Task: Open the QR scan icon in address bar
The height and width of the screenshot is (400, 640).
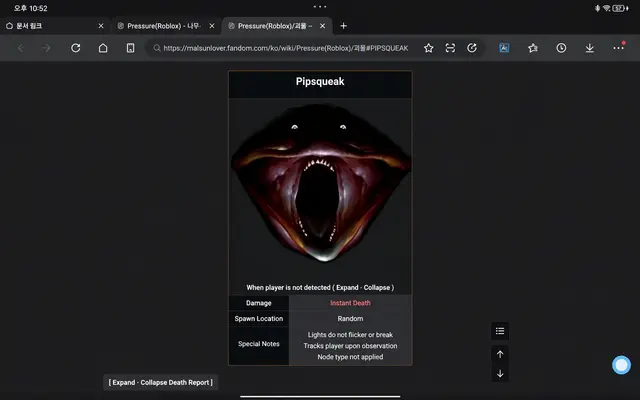Action: pos(450,48)
